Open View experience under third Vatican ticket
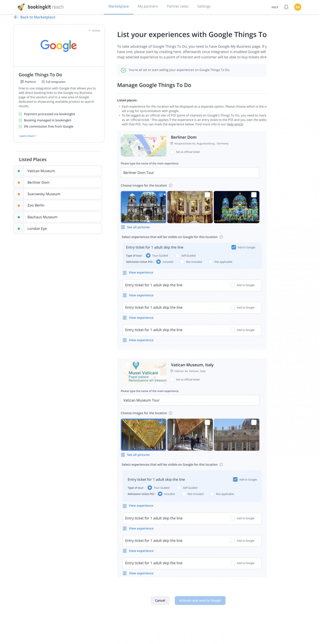This screenshot has height=644, width=319. [141, 551]
